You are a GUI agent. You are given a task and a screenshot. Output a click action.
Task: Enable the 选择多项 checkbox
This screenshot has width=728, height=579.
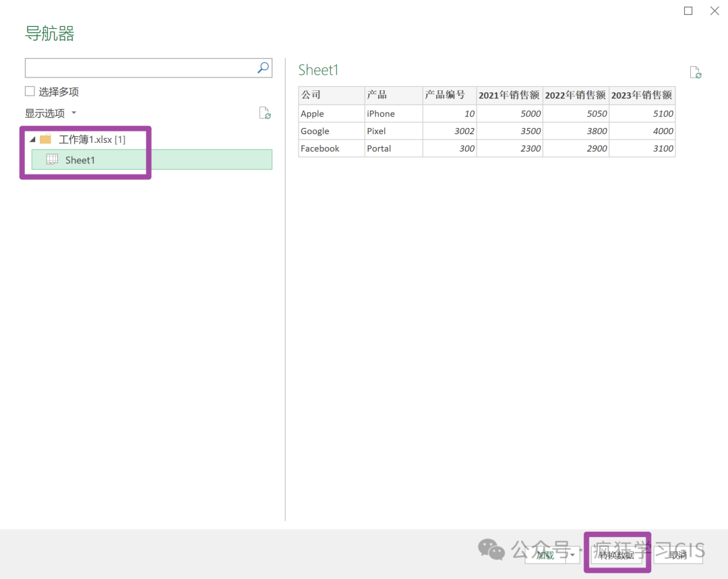pyautogui.click(x=30, y=92)
